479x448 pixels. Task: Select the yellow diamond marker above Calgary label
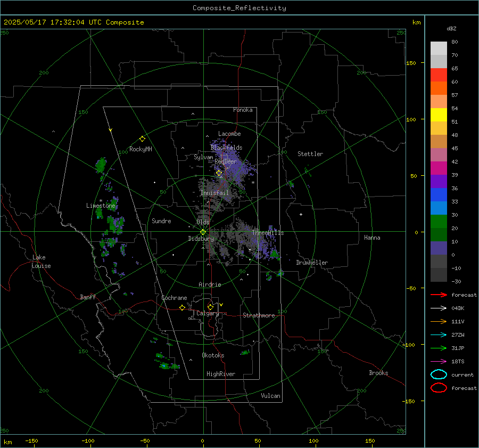pos(210,307)
